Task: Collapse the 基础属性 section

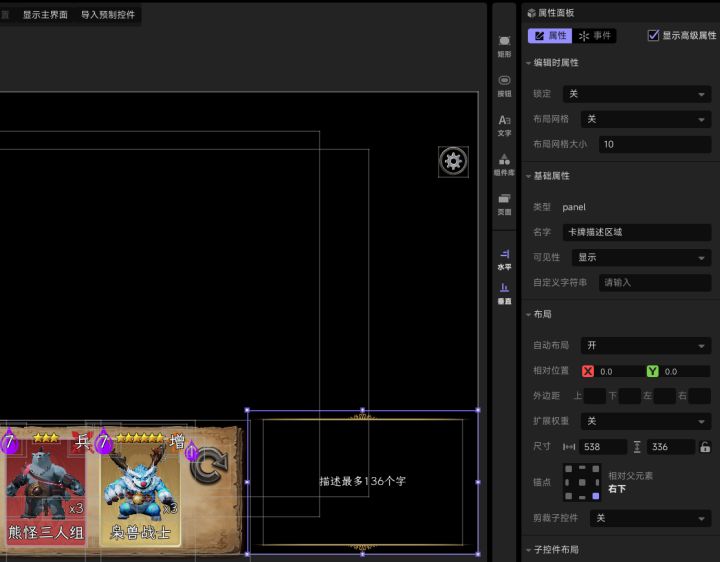Action: [x=529, y=176]
